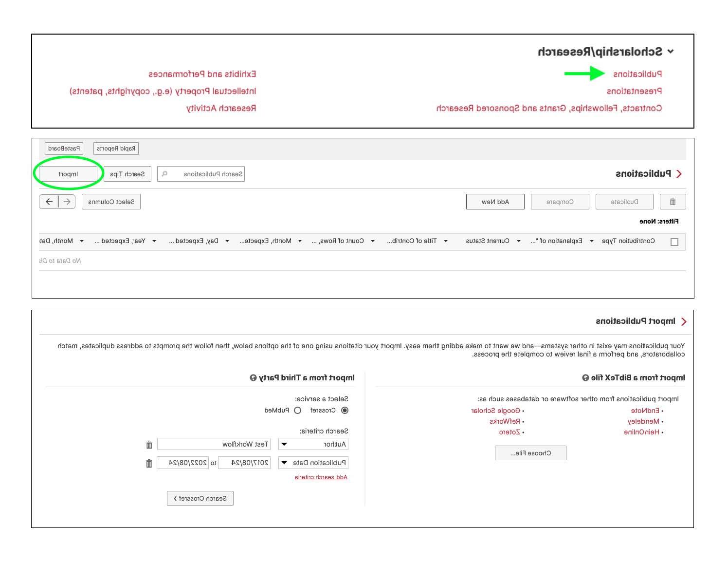The height and width of the screenshot is (563, 728).
Task: Open the Google Scholar link
Action: [x=495, y=411]
